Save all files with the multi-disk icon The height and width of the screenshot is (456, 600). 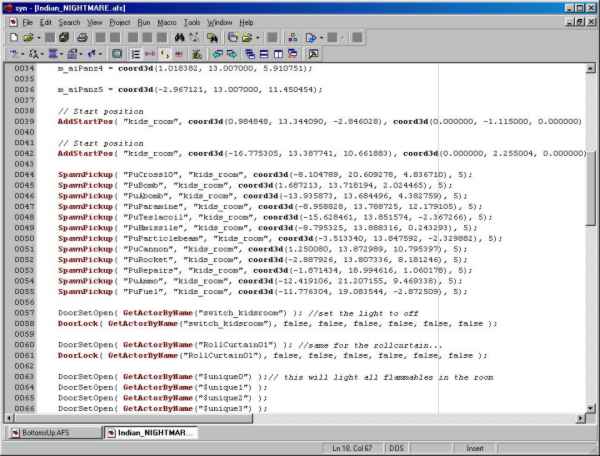(x=64, y=37)
